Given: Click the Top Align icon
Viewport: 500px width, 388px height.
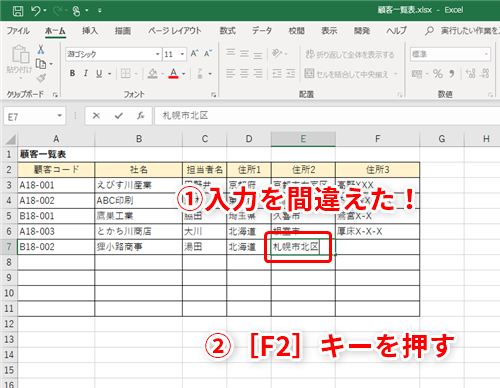Looking at the screenshot, I should click(231, 53).
